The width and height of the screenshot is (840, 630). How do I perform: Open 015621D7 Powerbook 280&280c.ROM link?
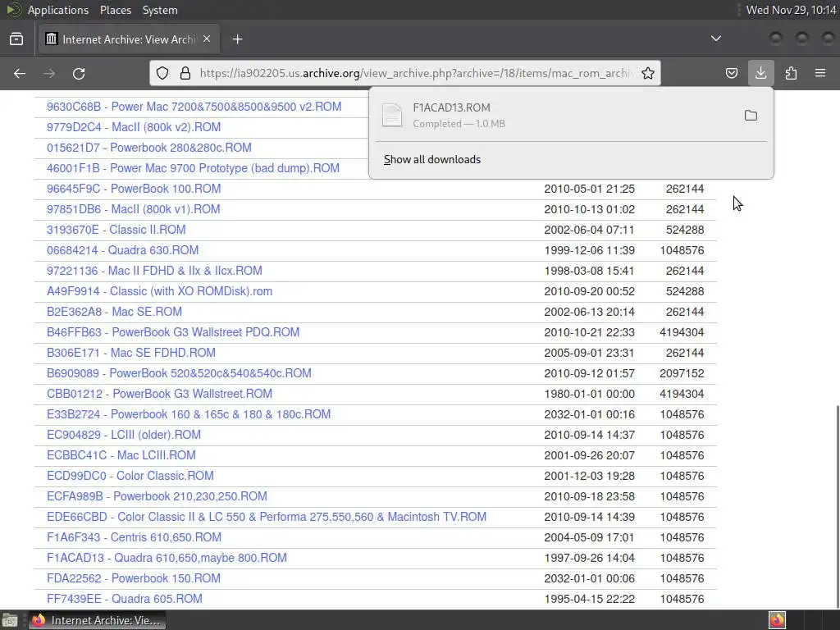149,148
